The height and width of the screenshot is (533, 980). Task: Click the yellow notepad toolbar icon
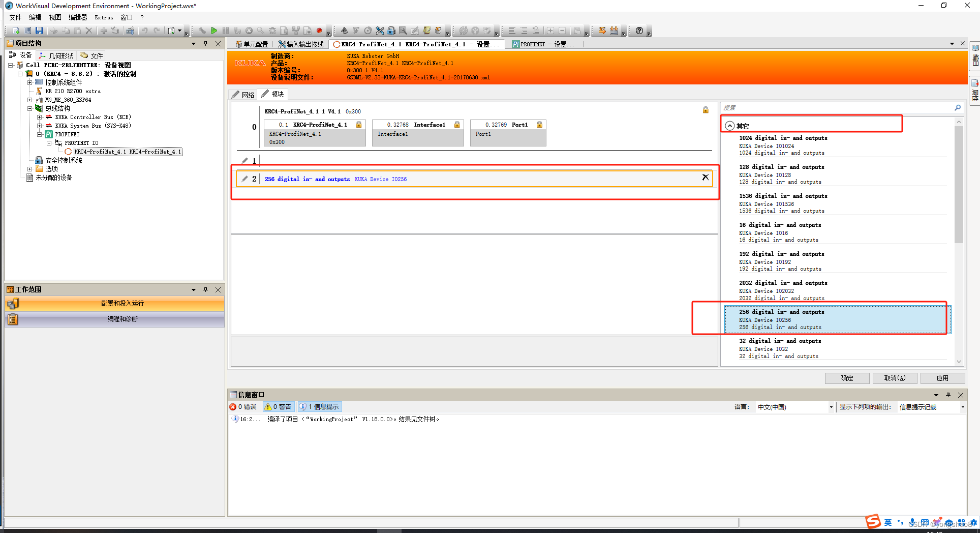(x=426, y=31)
